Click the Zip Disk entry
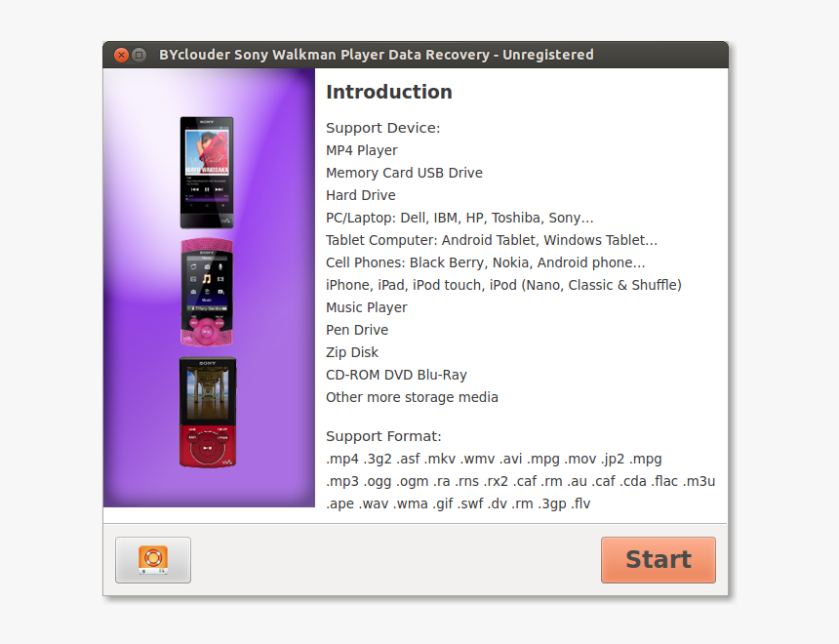Image resolution: width=839 pixels, height=644 pixels. point(352,352)
